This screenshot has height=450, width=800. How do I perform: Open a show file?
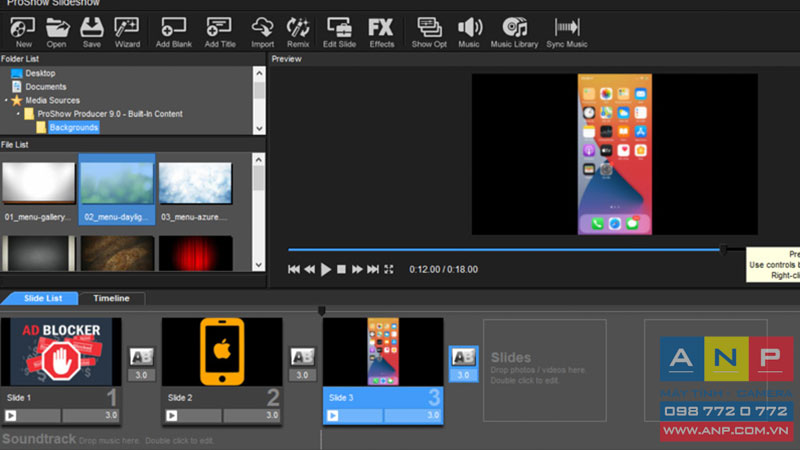click(x=57, y=32)
